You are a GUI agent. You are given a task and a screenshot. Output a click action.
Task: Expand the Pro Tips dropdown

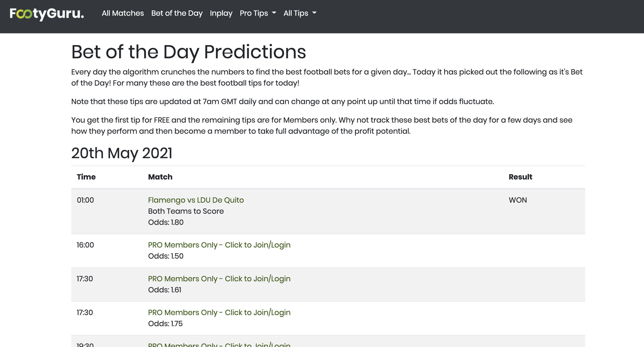[x=258, y=13]
